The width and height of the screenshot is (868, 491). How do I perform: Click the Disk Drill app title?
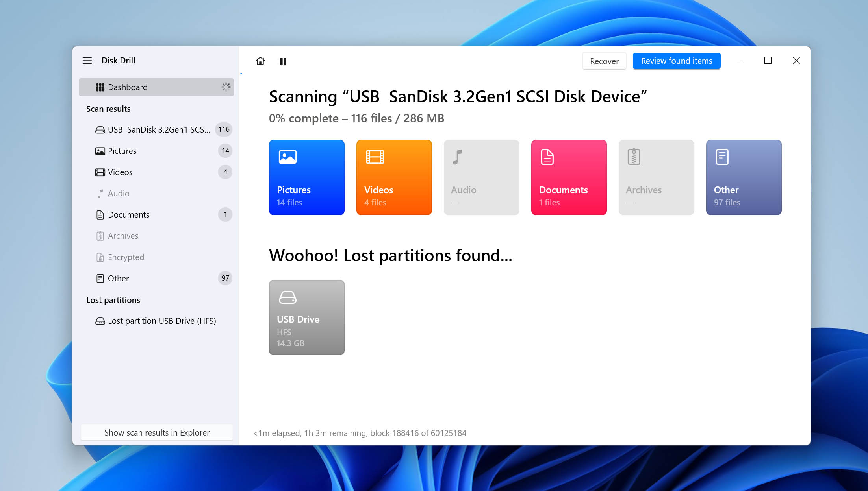(118, 61)
